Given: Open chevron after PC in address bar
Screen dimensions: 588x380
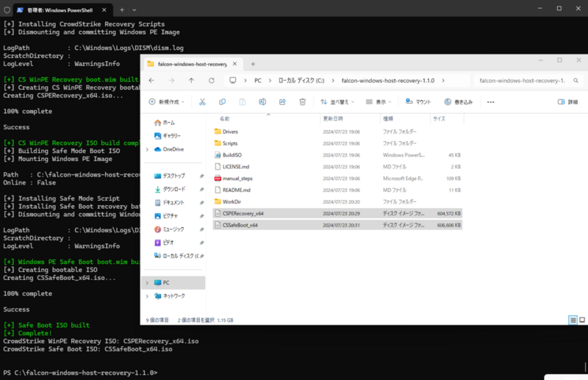Looking at the screenshot, I should click(270, 81).
